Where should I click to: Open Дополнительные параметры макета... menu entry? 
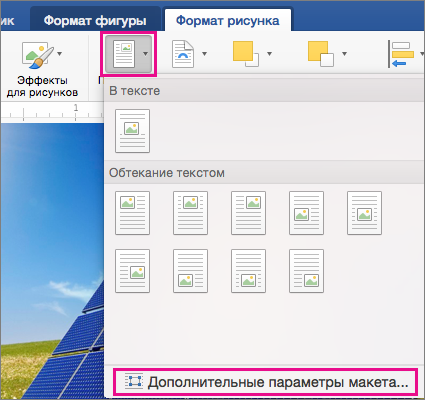click(266, 382)
